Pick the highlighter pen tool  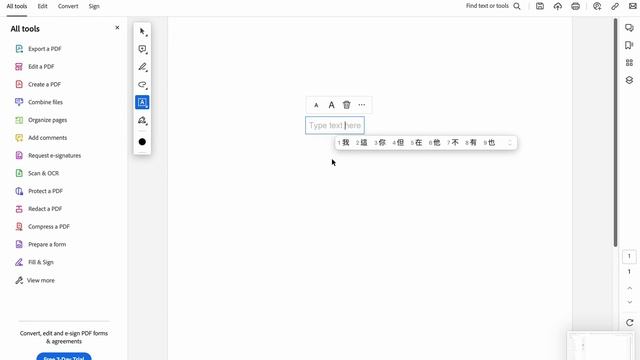pos(142,67)
